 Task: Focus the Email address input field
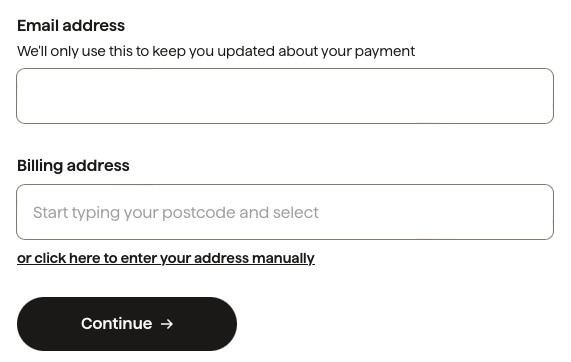[285, 96]
